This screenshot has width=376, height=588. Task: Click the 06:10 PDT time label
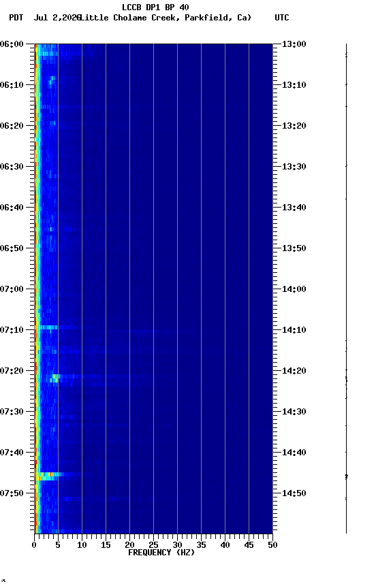[12, 85]
